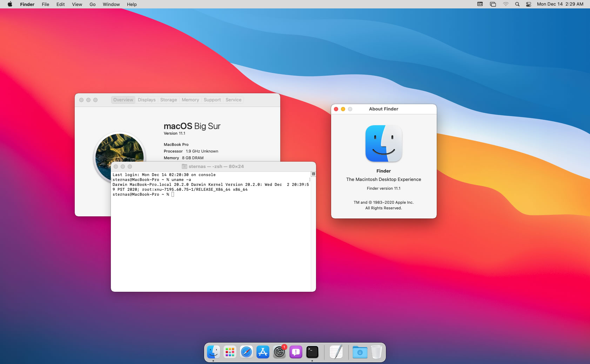
Task: Open the Apple menu
Action: point(10,4)
